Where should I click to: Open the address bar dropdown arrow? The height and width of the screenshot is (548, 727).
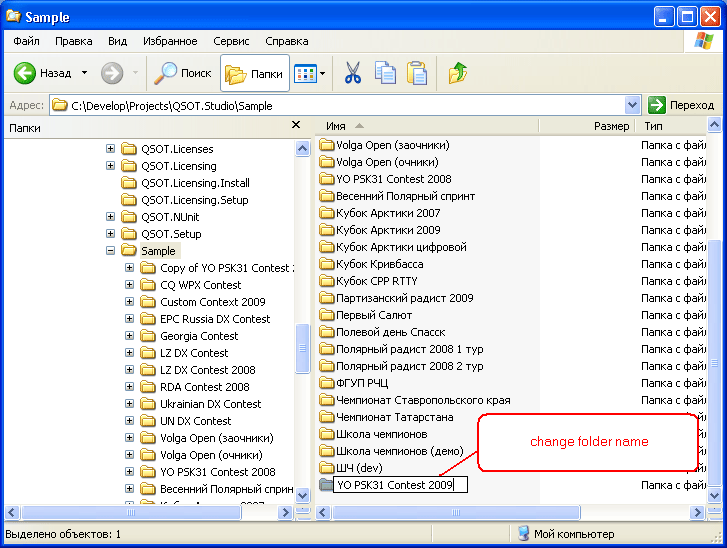[x=632, y=105]
